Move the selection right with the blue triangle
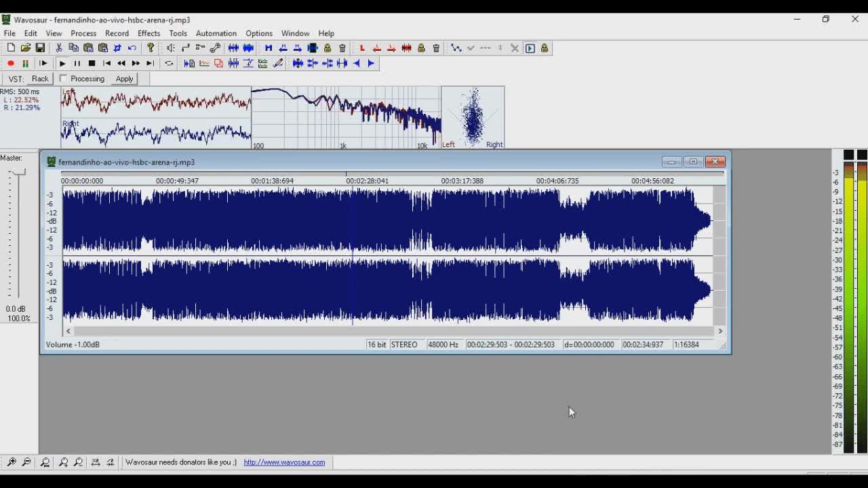Screen dimensions: 868x488 [x=371, y=64]
